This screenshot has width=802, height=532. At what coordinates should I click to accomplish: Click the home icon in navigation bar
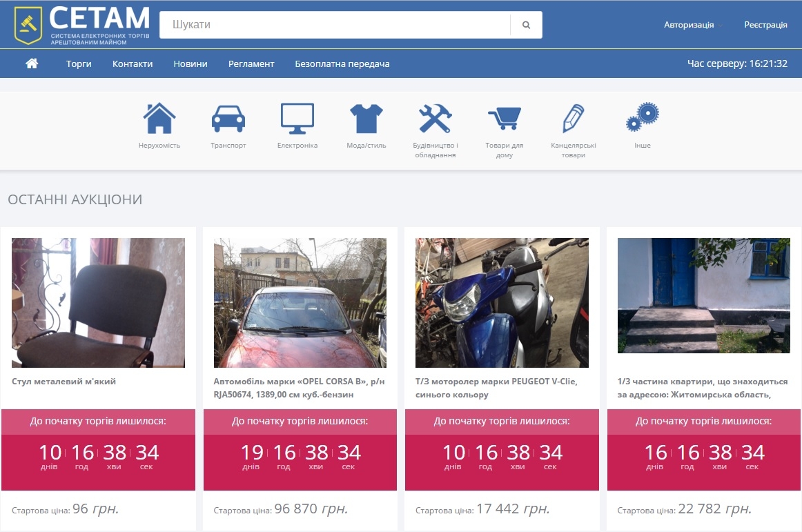pos(32,63)
